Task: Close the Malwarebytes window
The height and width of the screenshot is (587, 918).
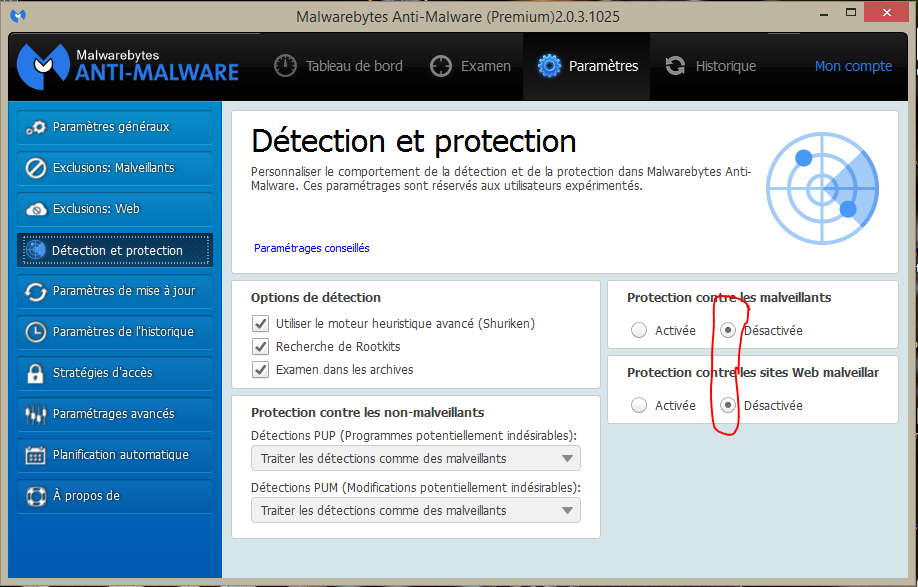Action: 888,12
